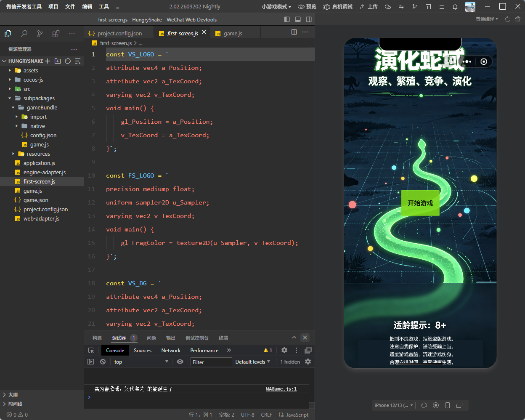
Task: Toggle the live expression eye icon
Action: pos(180,362)
